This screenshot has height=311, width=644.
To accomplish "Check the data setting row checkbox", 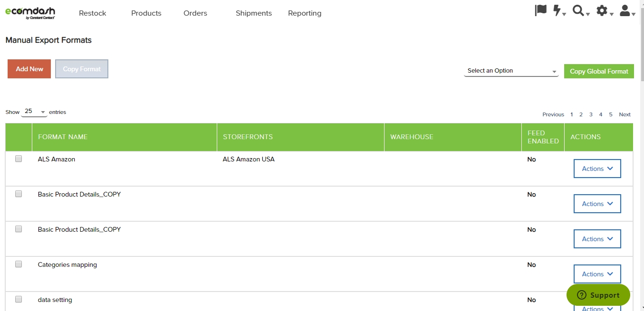I will [19, 300].
